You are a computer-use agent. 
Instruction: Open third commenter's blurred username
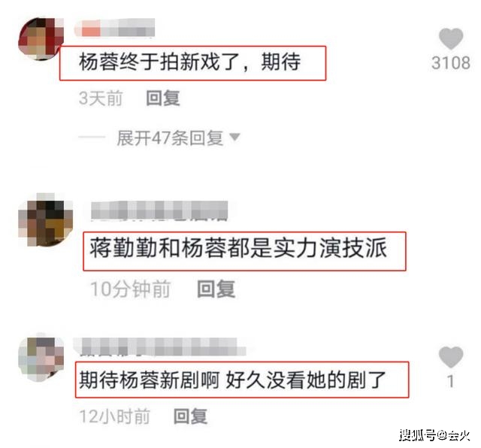(159, 347)
